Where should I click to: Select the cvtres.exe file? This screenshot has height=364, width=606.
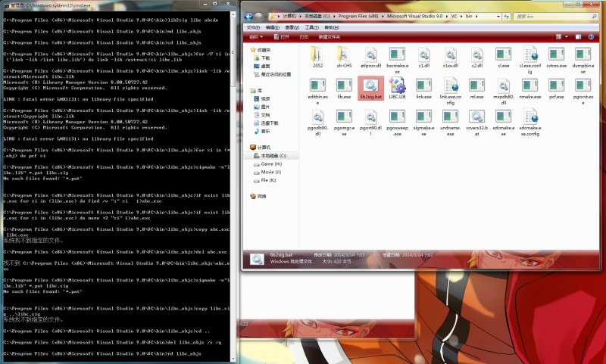[x=557, y=57]
